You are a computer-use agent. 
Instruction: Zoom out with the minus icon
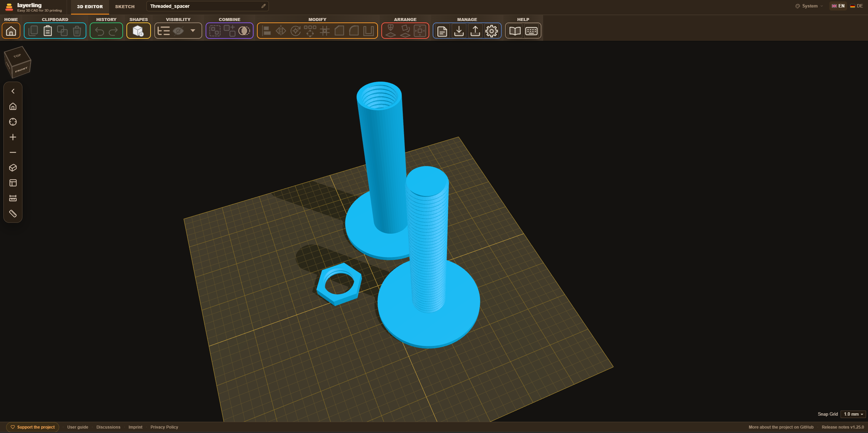(x=13, y=152)
